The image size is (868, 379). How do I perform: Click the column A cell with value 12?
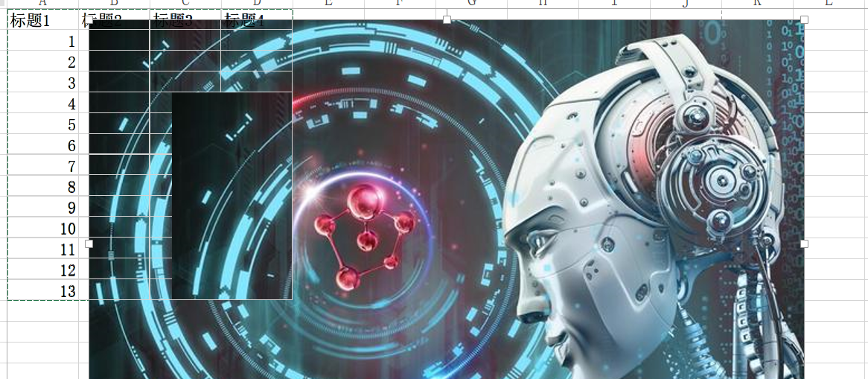[42, 270]
